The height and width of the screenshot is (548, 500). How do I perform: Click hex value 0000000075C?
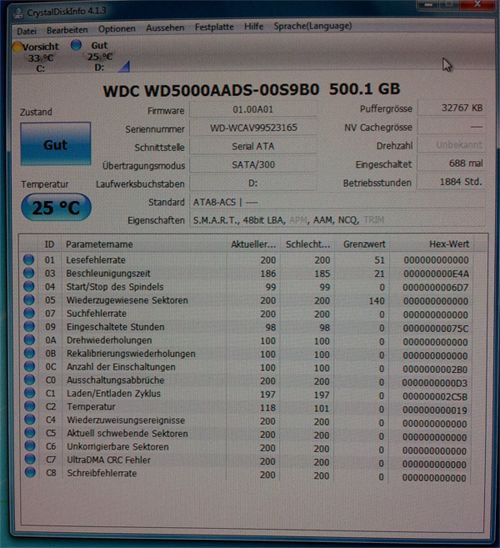click(x=435, y=329)
